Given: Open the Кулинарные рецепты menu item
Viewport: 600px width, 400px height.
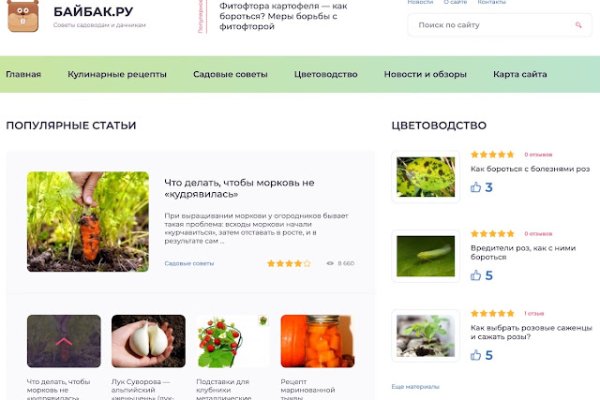Looking at the screenshot, I should pyautogui.click(x=117, y=74).
